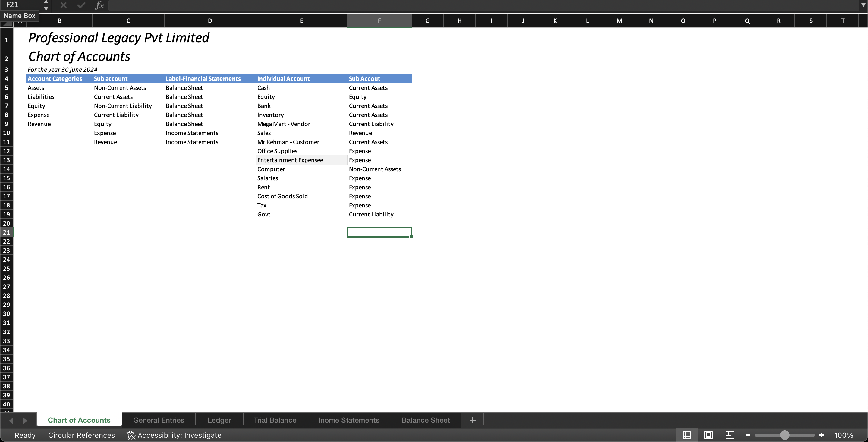
Task: Click the Name Box down stepper arrow
Action: (46, 8)
